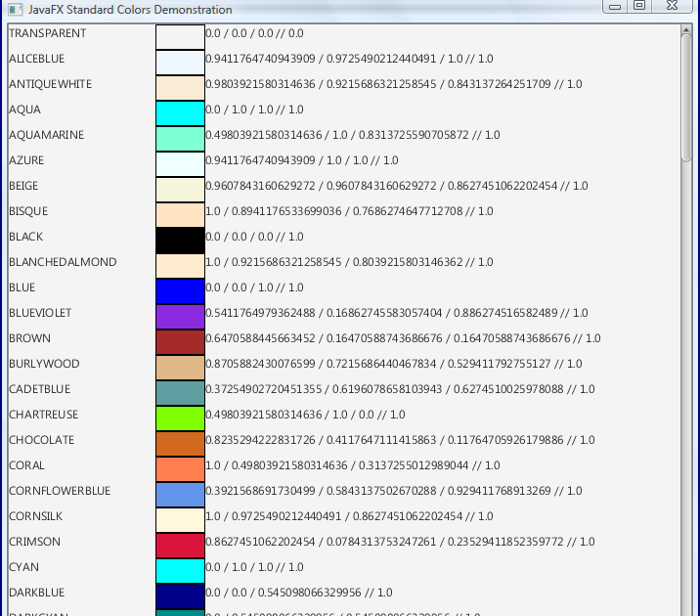Image resolution: width=700 pixels, height=616 pixels.
Task: Select the BEIGE label text
Action: pyautogui.click(x=23, y=186)
